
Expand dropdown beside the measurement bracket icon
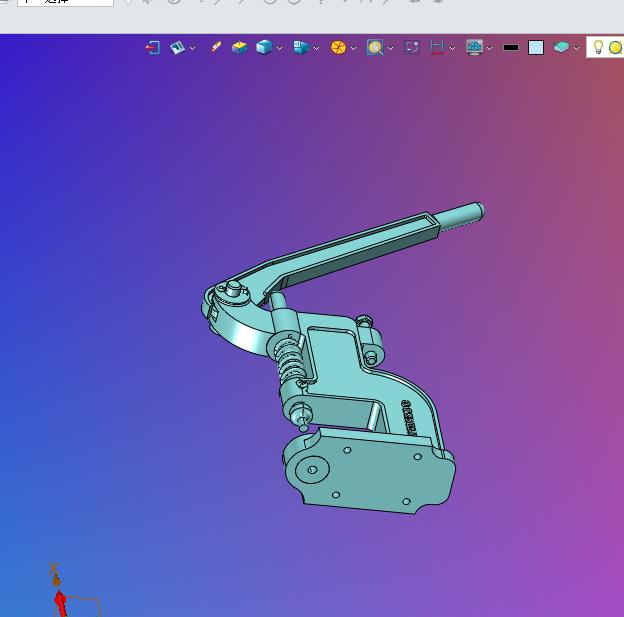pos(452,48)
